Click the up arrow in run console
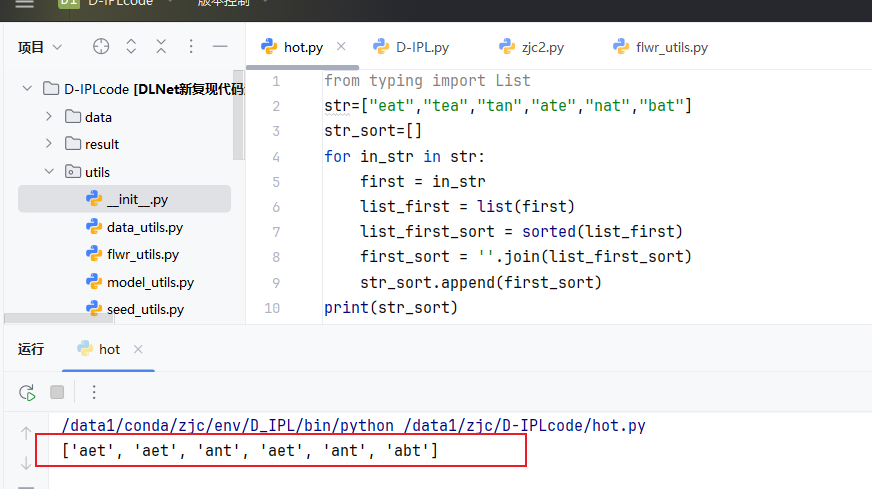 point(26,433)
